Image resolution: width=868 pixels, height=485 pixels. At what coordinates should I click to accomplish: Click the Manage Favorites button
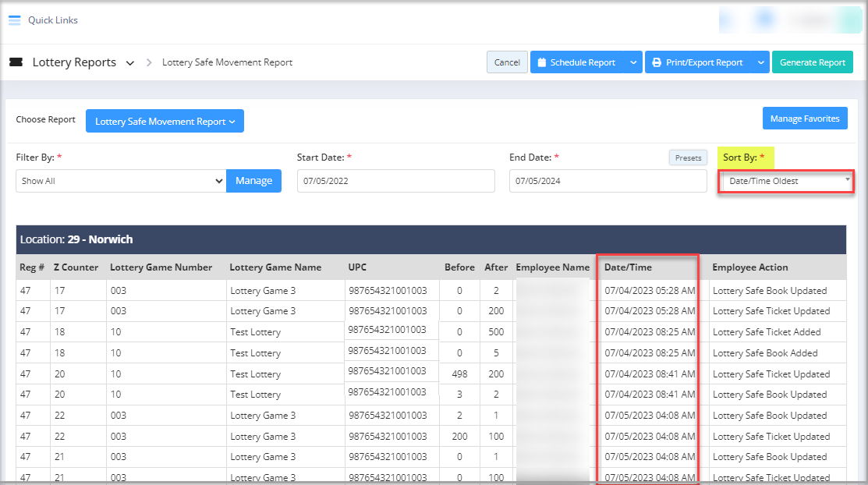coord(804,119)
